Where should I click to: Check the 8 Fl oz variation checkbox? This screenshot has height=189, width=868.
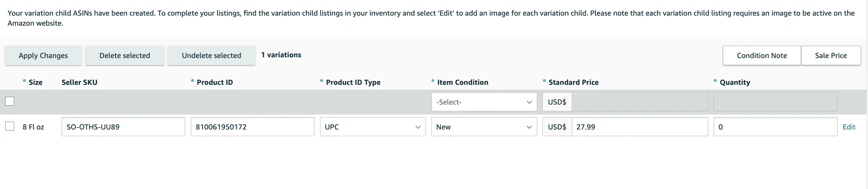(10, 126)
